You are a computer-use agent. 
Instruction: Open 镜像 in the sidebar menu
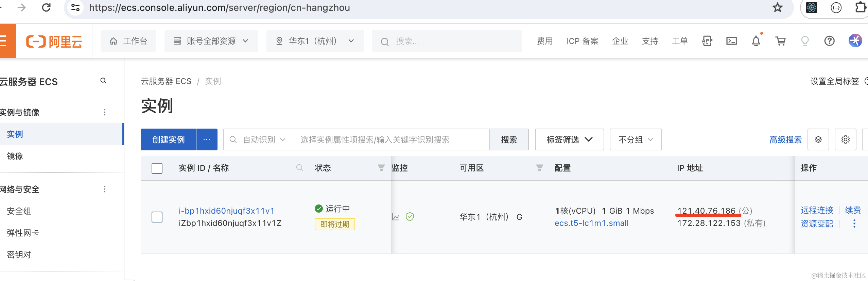[x=15, y=156]
